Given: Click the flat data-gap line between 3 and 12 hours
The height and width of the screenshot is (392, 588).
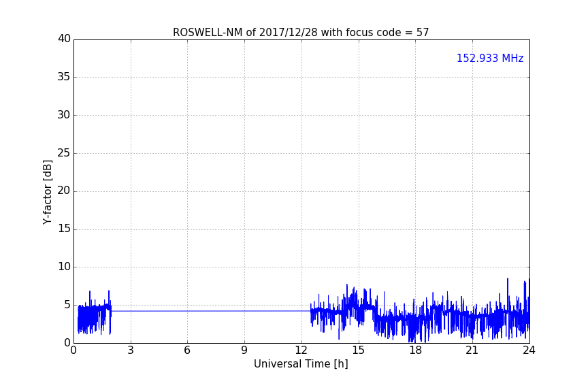Looking at the screenshot, I should 211,311.
